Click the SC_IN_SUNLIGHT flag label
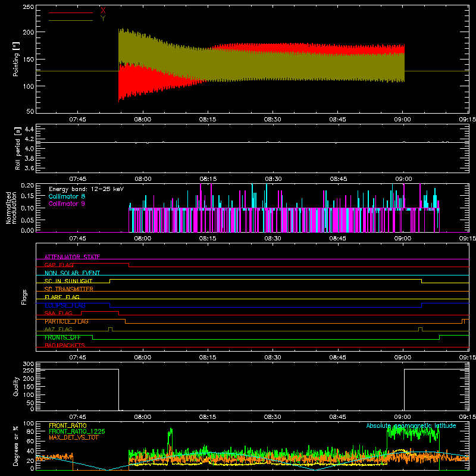The image size is (476, 476). (x=68, y=281)
